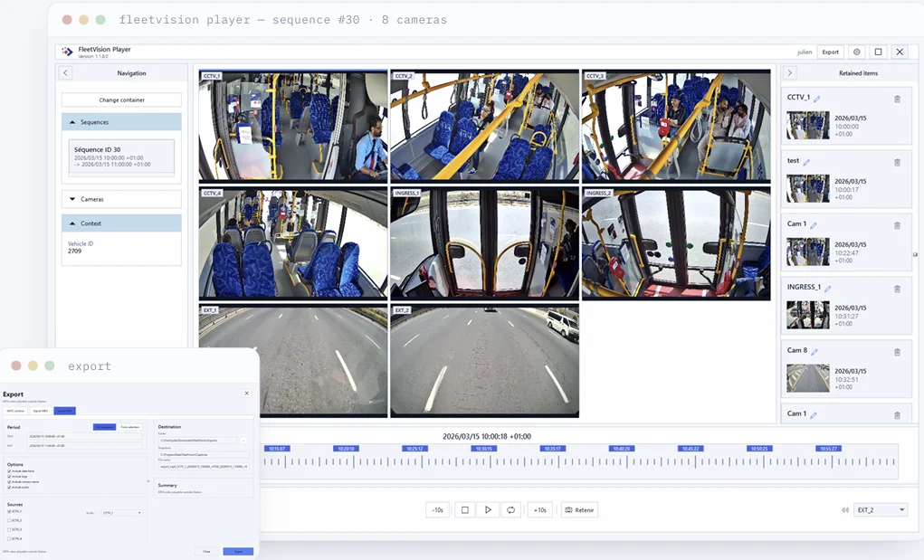The width and height of the screenshot is (924, 560).
Task: Click the Retenir button
Action: pos(579,510)
